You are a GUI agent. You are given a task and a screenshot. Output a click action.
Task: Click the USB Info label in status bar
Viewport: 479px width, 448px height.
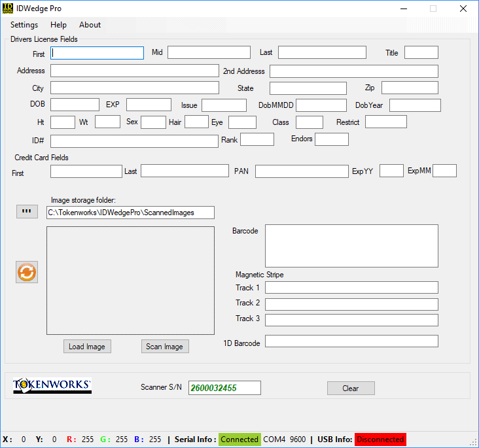pyautogui.click(x=335, y=439)
